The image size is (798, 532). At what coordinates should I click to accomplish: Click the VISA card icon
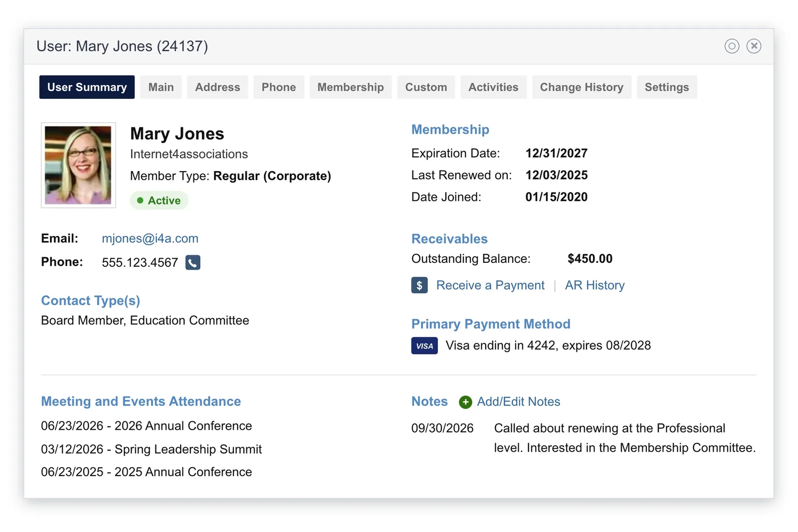click(x=424, y=346)
